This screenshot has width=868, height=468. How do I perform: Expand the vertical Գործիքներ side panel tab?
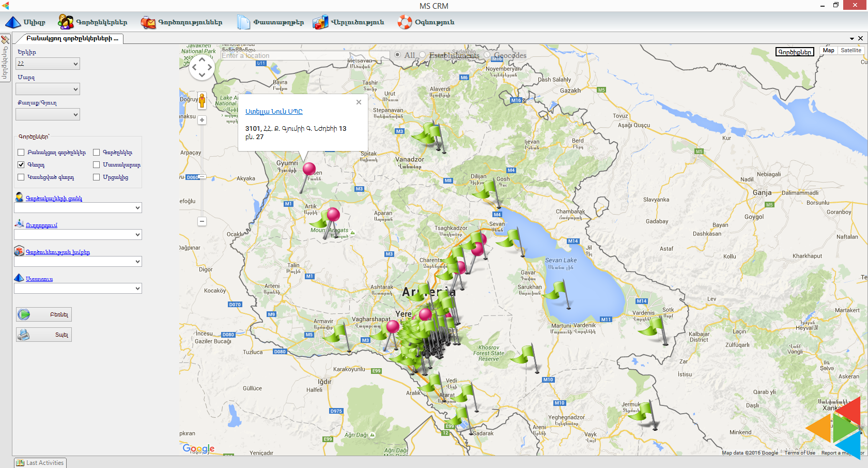5,63
